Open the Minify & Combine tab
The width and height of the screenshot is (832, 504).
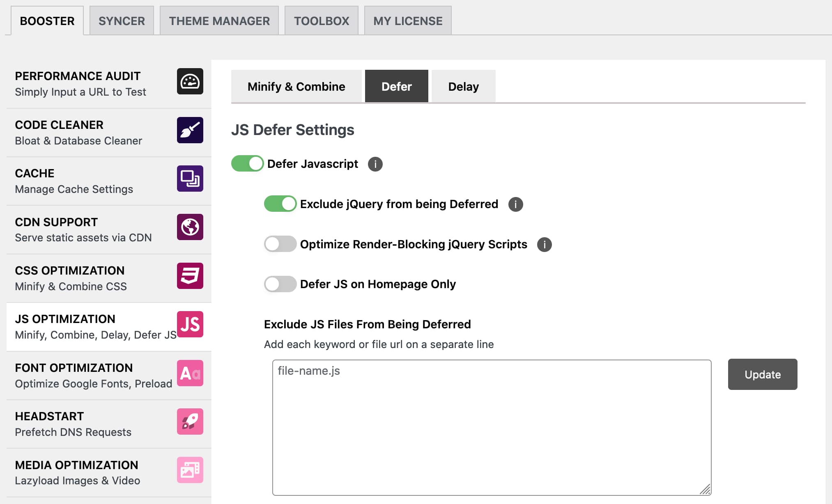[296, 86]
